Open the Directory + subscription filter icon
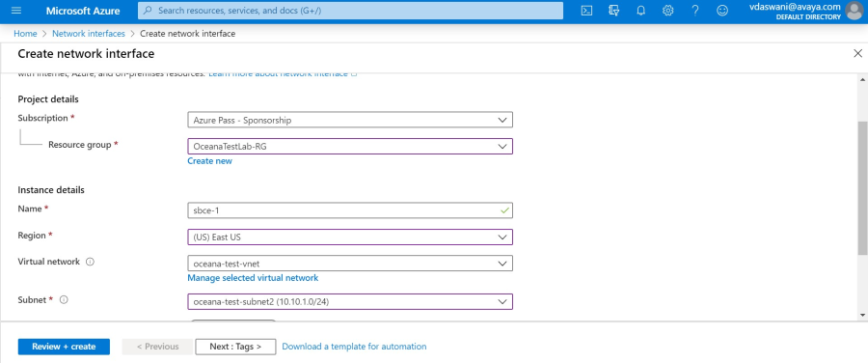The width and height of the screenshot is (868, 363). tap(614, 11)
